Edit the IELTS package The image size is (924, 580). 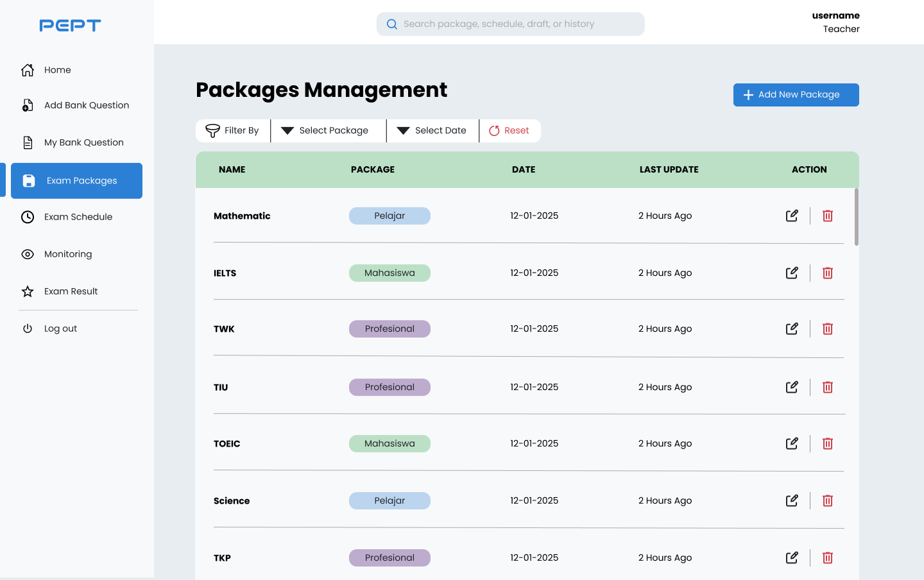click(792, 273)
